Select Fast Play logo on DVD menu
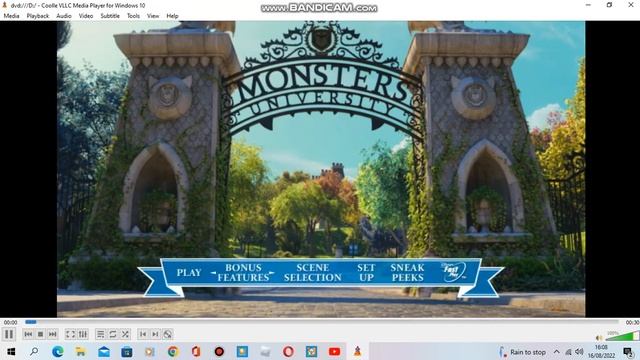The width and height of the screenshot is (640, 360). click(453, 271)
